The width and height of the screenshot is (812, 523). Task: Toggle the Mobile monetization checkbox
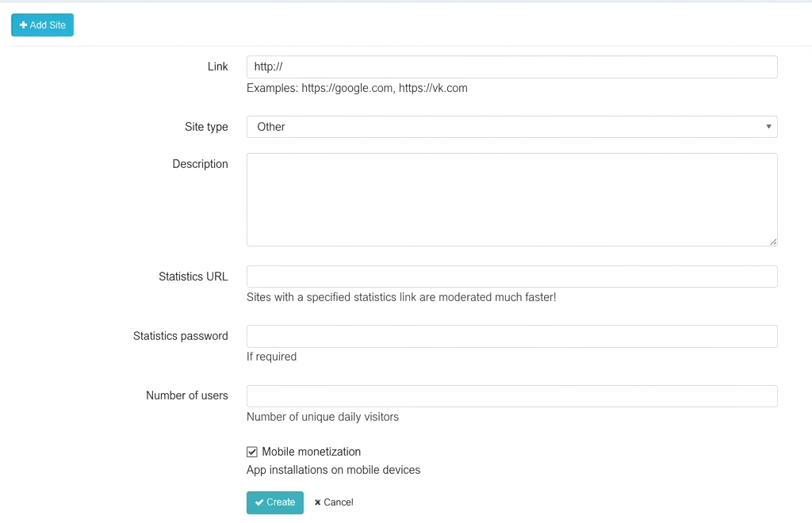point(251,452)
